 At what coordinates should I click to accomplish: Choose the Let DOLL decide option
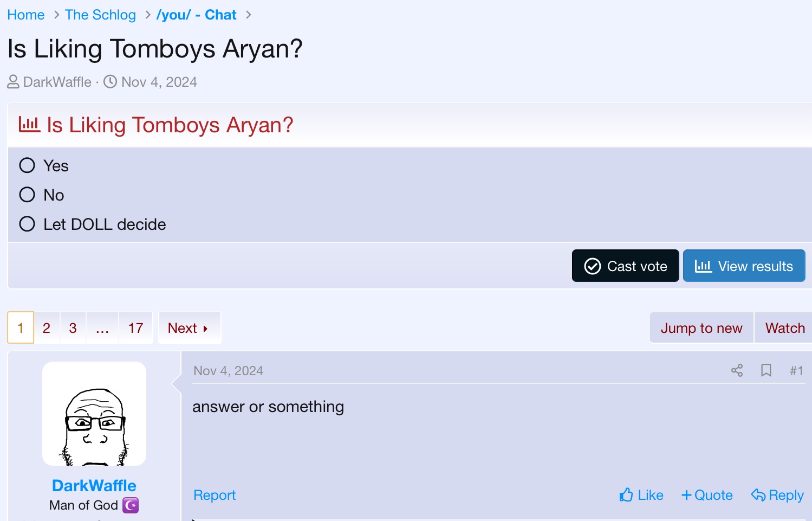tap(27, 224)
